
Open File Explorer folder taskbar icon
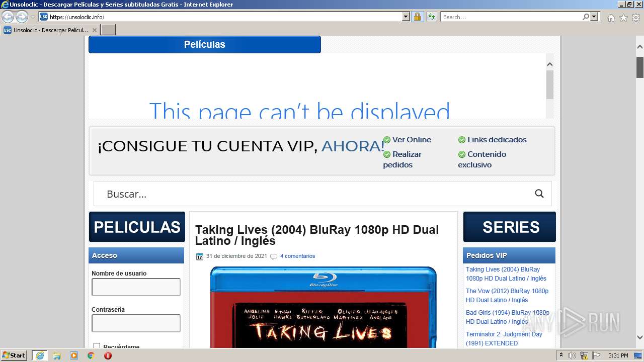coord(57,355)
